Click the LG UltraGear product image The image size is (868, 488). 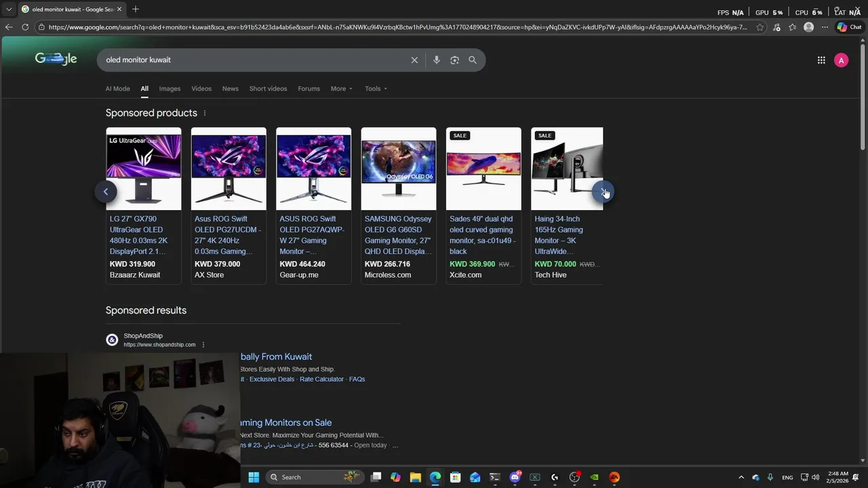pos(144,169)
